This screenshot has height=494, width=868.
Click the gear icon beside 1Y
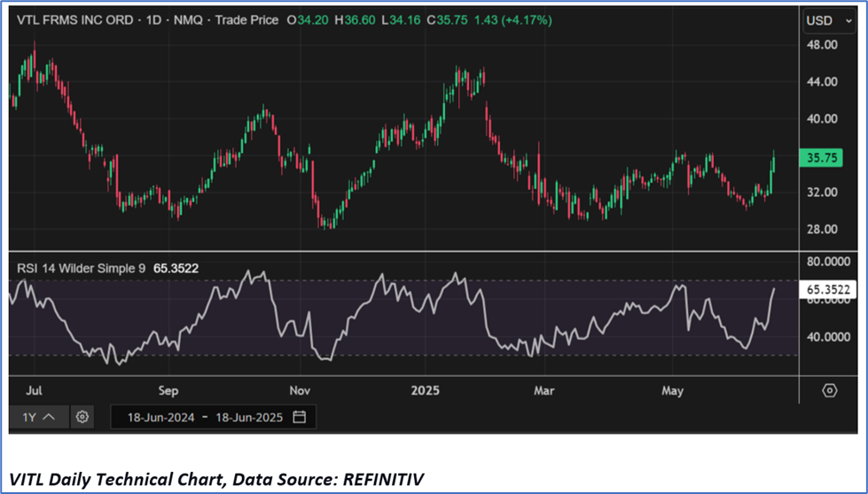point(82,417)
